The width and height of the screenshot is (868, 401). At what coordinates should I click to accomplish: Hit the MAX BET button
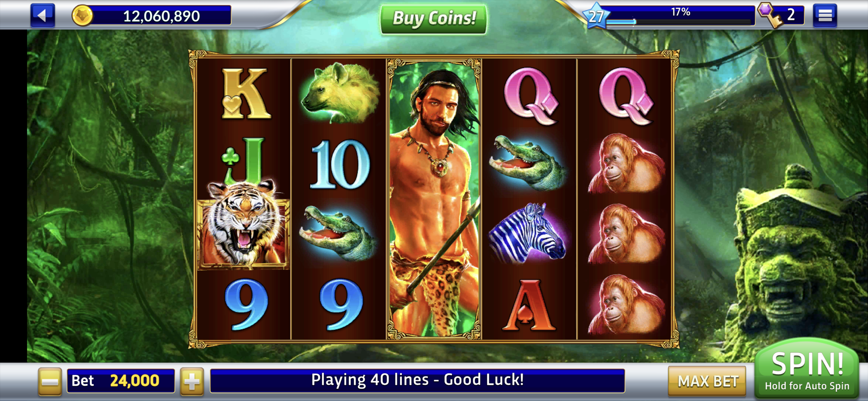point(707,381)
